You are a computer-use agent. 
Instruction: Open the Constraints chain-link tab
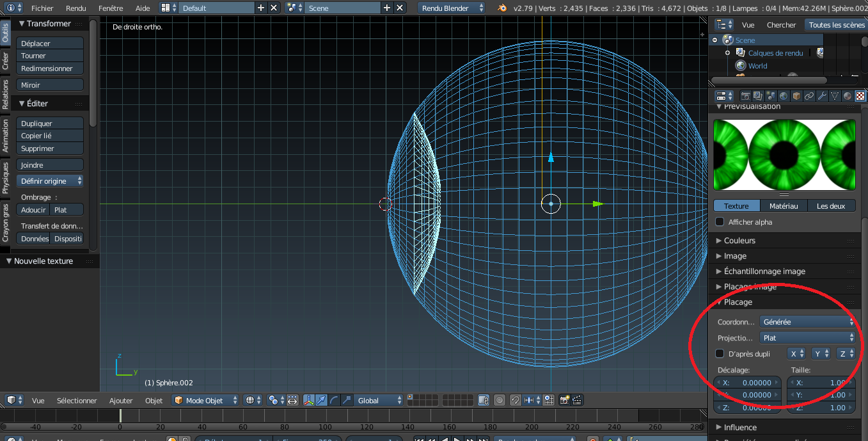809,96
